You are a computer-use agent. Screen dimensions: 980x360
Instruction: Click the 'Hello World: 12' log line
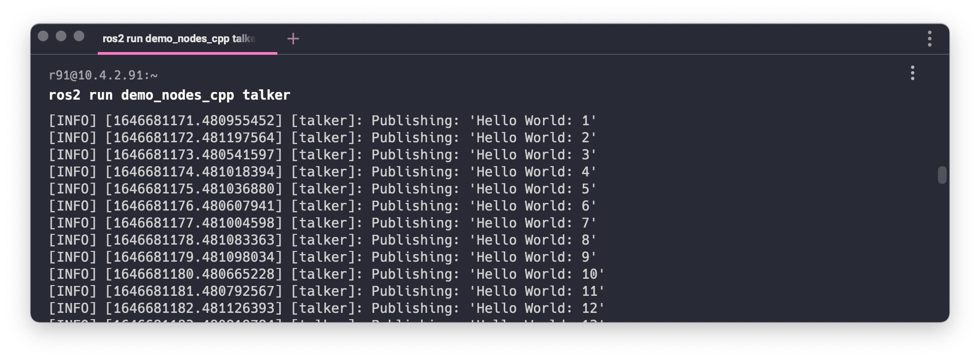pyautogui.click(x=327, y=308)
